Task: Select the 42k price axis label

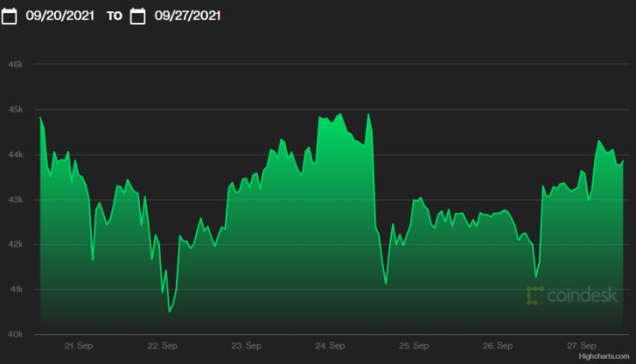Action: click(15, 245)
